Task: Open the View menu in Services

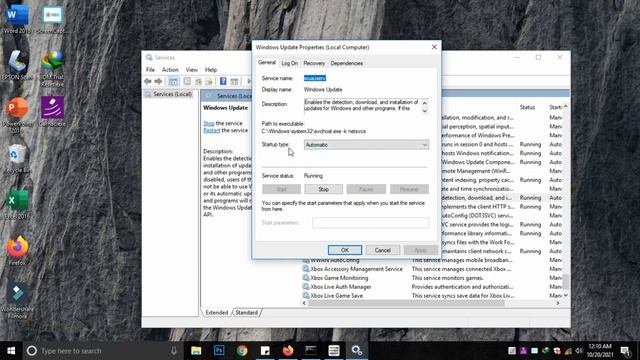Action: pos(191,70)
